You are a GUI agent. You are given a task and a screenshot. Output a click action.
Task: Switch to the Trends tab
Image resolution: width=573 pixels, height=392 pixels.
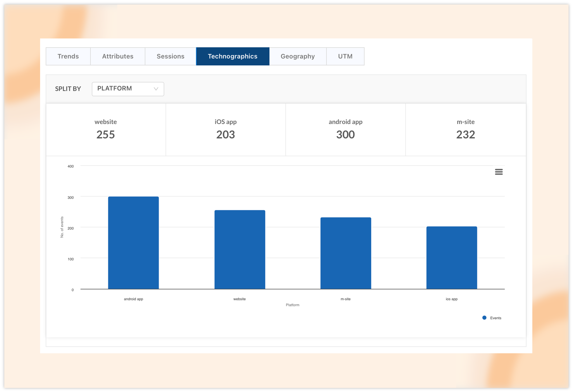68,56
